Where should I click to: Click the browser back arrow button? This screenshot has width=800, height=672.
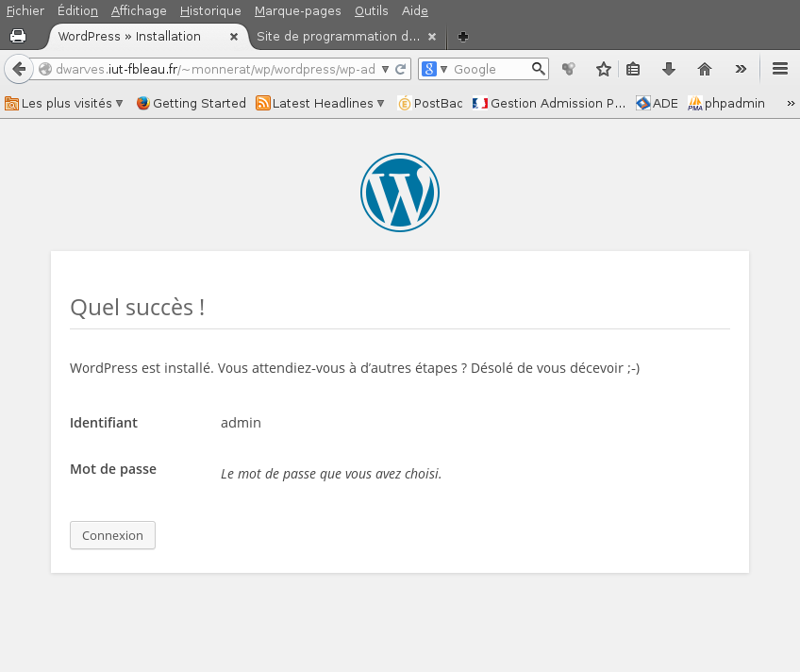20,69
